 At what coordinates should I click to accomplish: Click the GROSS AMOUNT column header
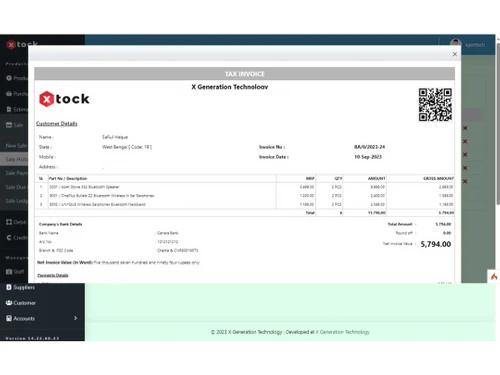[x=438, y=179]
